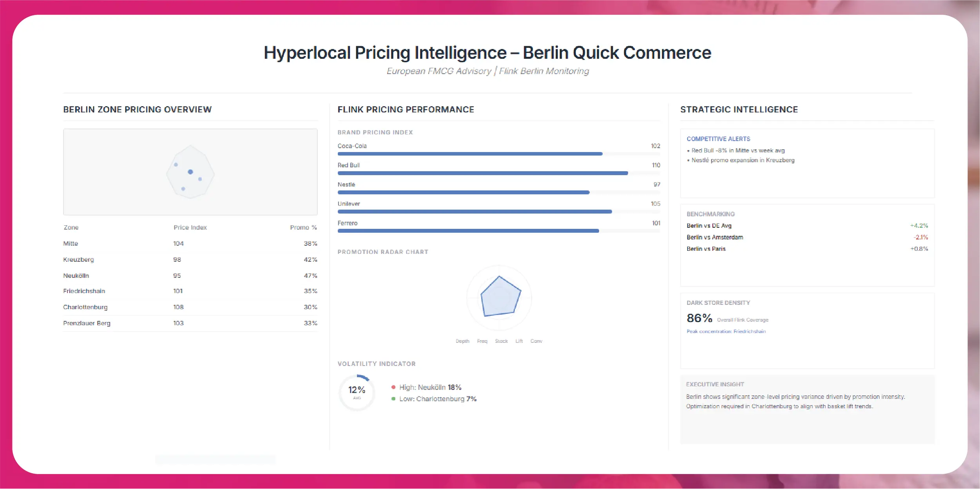Click the Promo % column header
This screenshot has width=980, height=489.
303,228
